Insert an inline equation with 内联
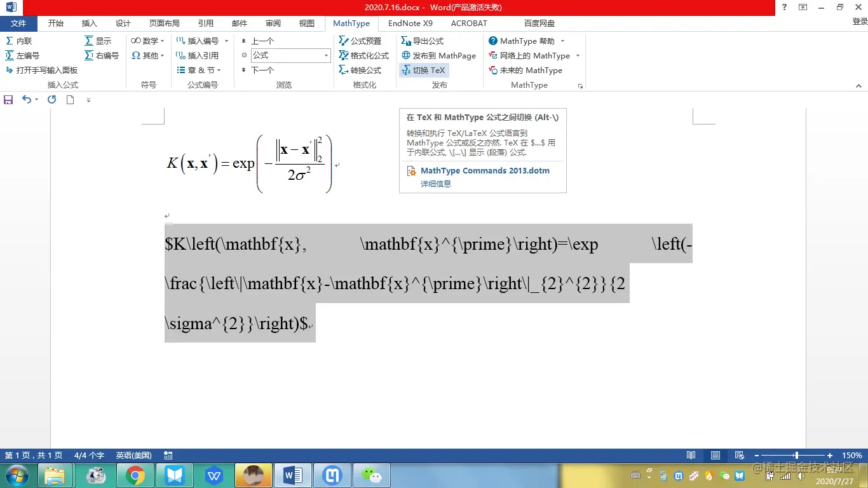Image resolution: width=868 pixels, height=488 pixels. click(18, 41)
